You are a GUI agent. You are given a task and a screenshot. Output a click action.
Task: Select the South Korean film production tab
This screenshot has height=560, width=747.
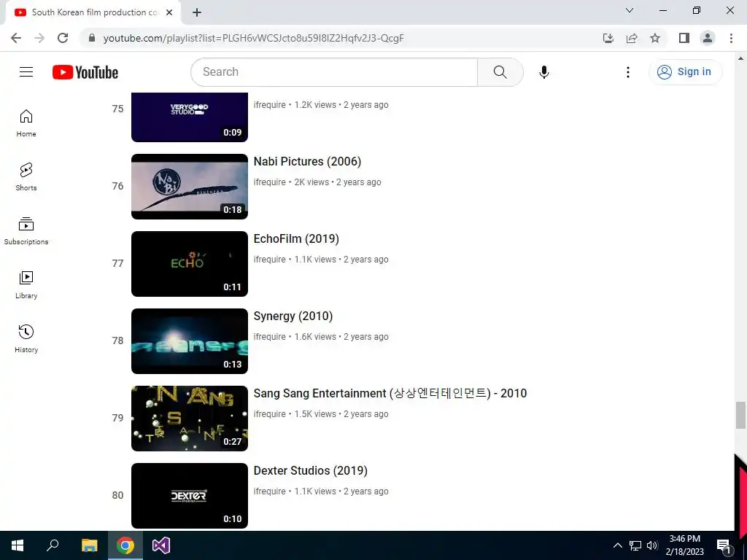(x=93, y=12)
